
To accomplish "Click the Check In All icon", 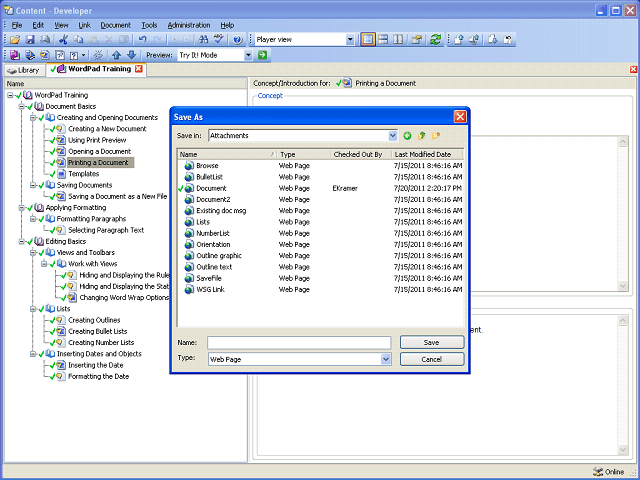I will click(x=474, y=40).
